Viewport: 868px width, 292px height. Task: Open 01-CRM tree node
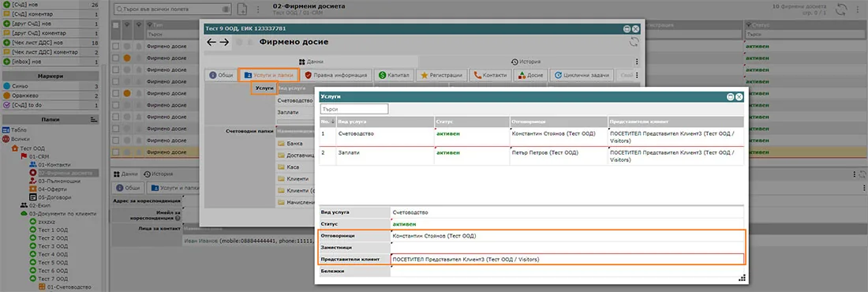click(x=34, y=157)
